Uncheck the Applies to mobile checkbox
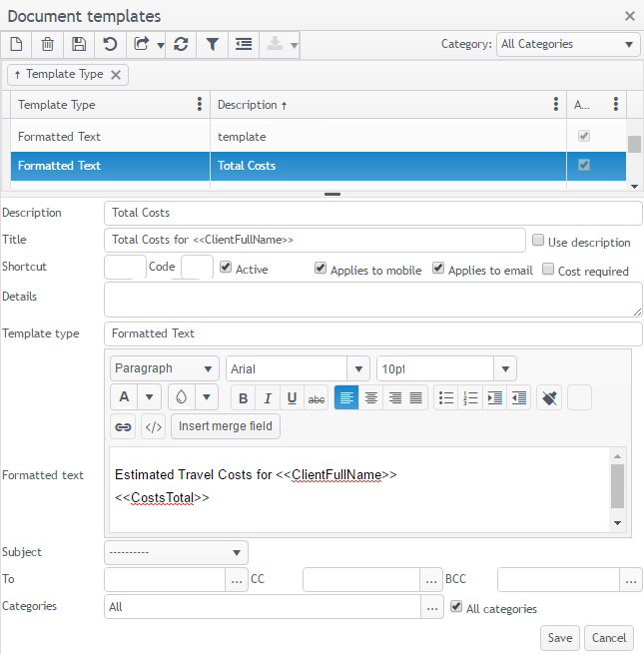 tap(321, 269)
